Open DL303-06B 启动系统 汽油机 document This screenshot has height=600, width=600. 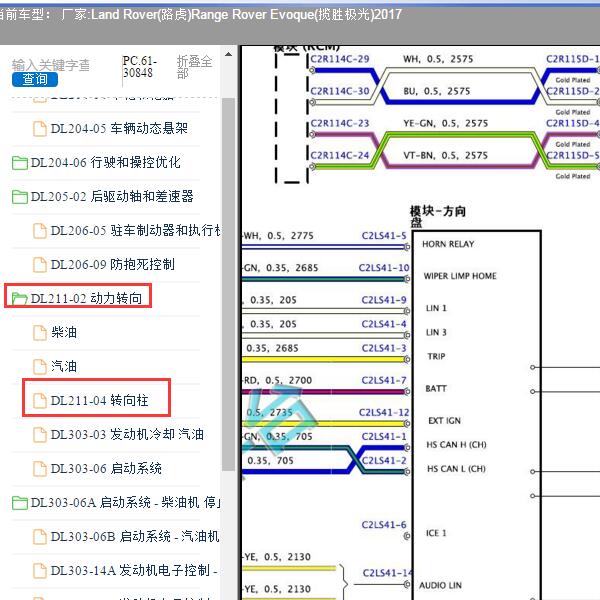pyautogui.click(x=135, y=536)
